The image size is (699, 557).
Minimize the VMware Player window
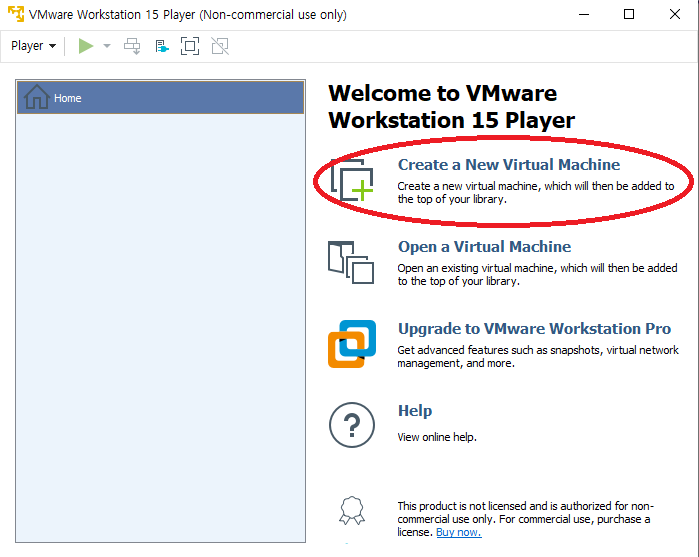(584, 14)
